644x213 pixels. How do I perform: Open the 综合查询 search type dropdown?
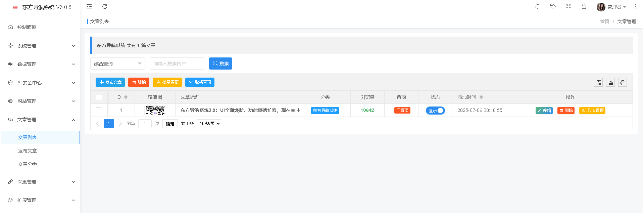pos(117,63)
